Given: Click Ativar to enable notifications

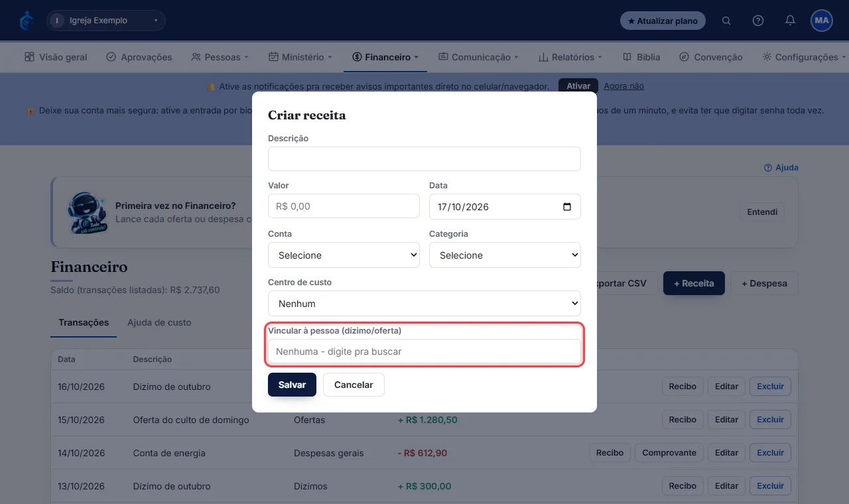Looking at the screenshot, I should (x=578, y=86).
